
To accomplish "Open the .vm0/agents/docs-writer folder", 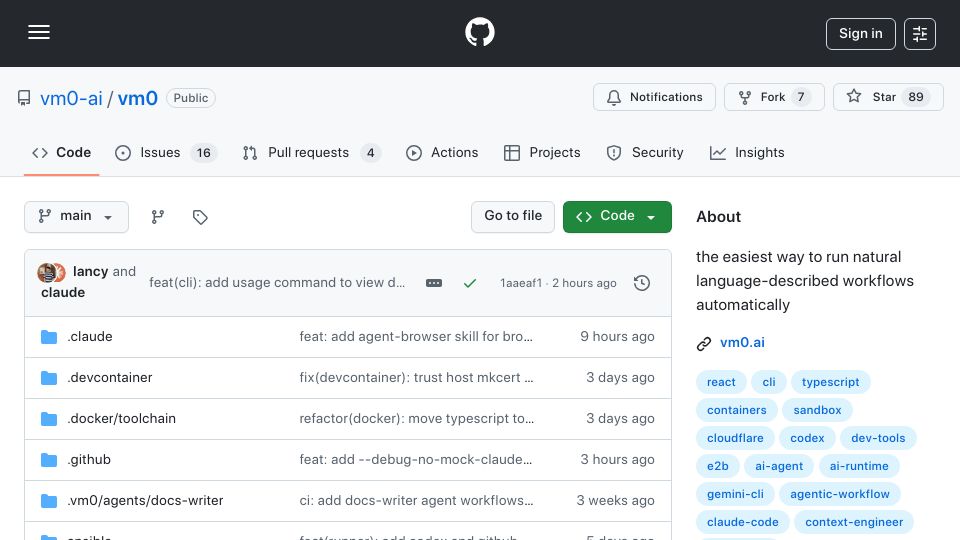I will pyautogui.click(x=145, y=501).
